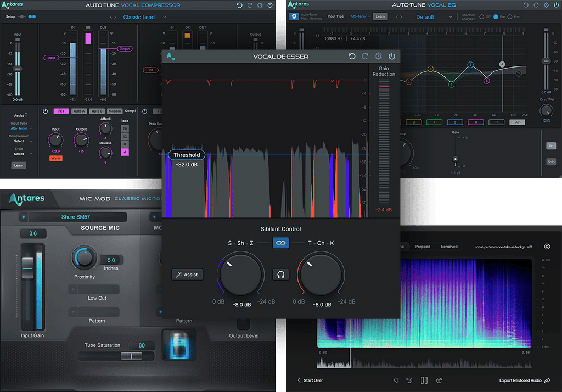Click the De-Esser Assist button
The width and height of the screenshot is (562, 392).
pos(187,275)
